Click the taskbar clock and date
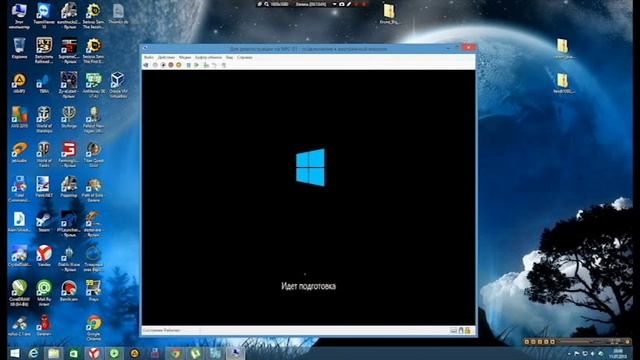The image size is (640, 360). [618, 353]
